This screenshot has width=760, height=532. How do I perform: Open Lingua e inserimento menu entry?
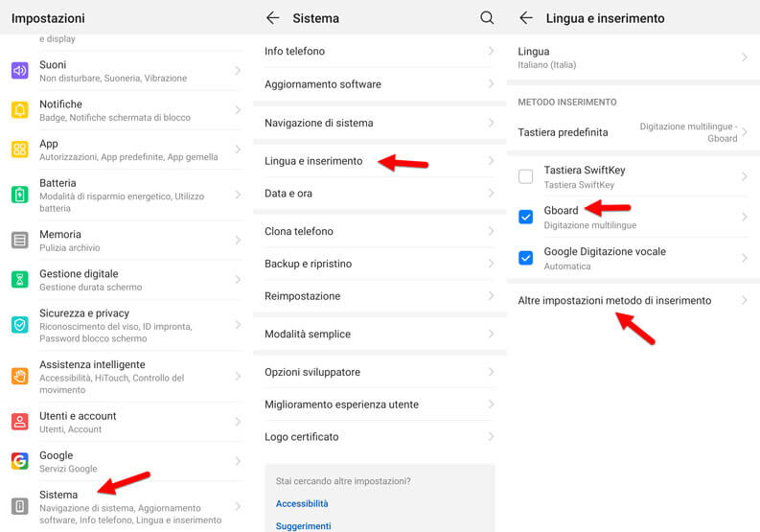click(313, 161)
